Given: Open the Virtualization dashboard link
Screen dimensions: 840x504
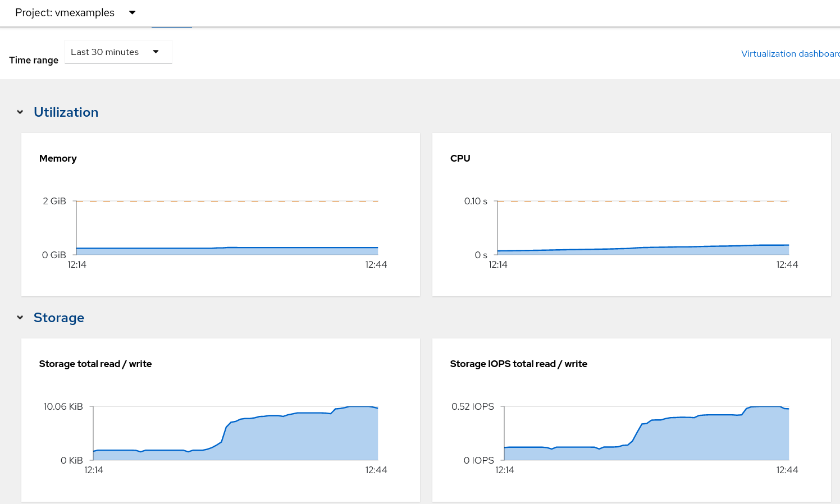Looking at the screenshot, I should pyautogui.click(x=788, y=53).
